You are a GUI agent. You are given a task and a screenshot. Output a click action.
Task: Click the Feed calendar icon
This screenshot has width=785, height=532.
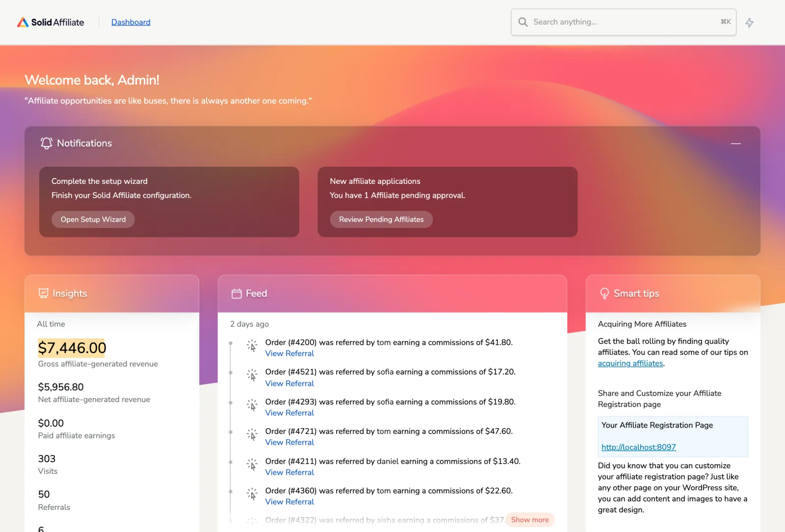(236, 294)
